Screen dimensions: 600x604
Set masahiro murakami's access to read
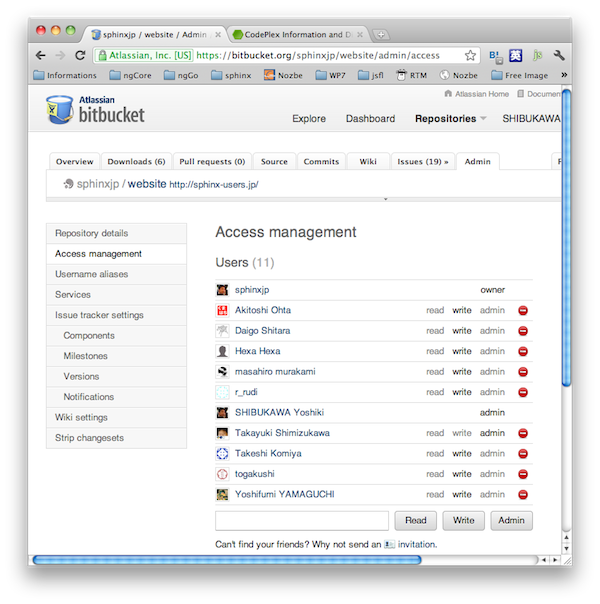point(435,372)
